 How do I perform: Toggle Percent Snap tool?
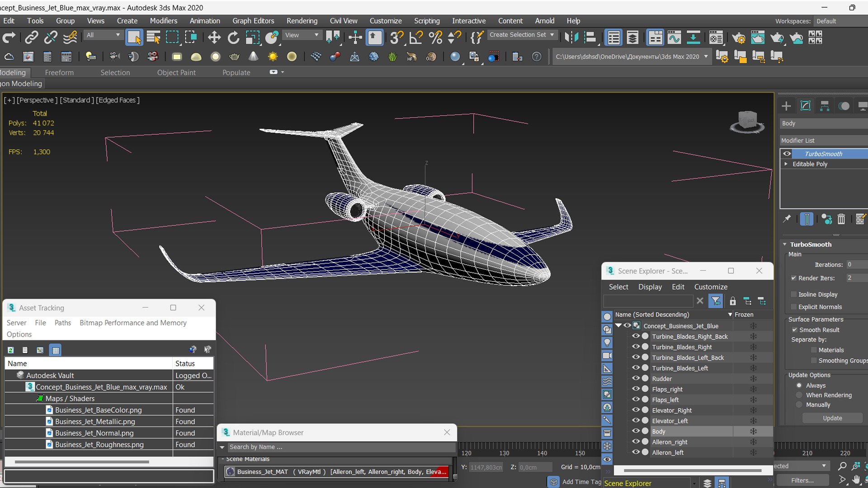point(435,38)
